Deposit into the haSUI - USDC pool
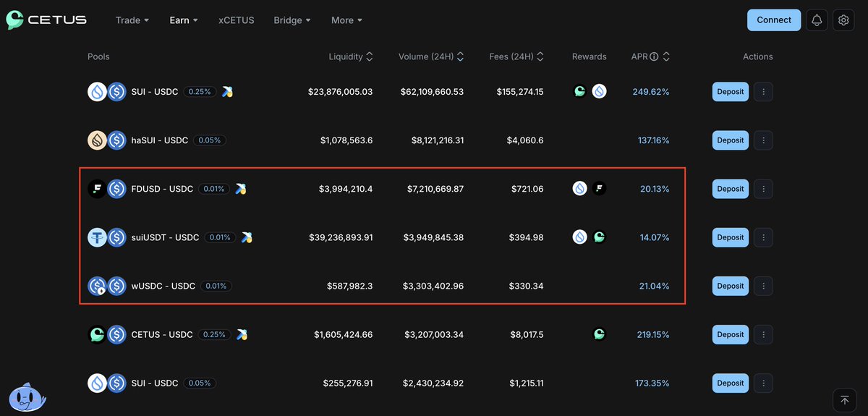 pyautogui.click(x=731, y=140)
